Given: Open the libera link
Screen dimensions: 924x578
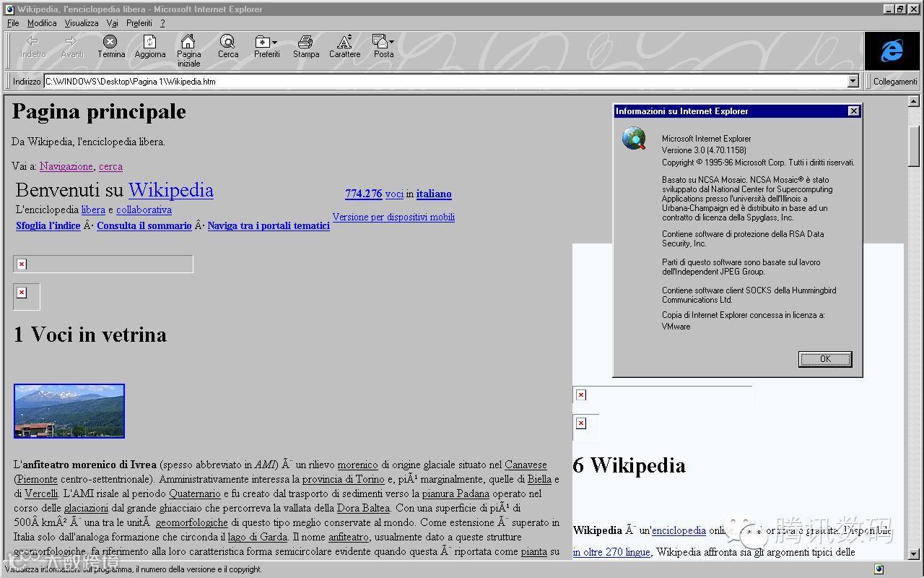Looking at the screenshot, I should click(x=93, y=210).
